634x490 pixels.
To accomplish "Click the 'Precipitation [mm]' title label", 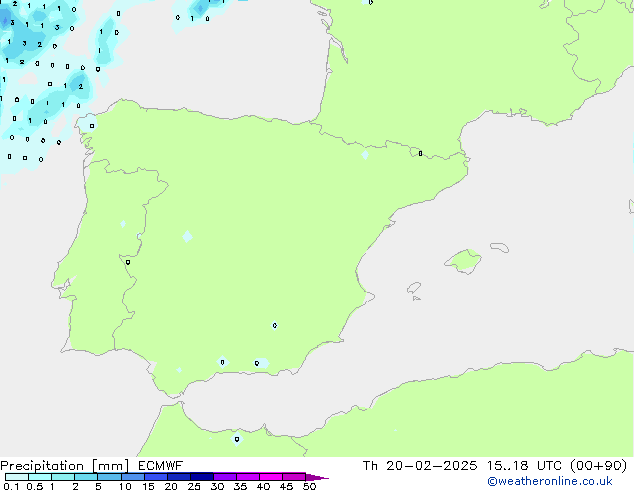I will point(65,466).
